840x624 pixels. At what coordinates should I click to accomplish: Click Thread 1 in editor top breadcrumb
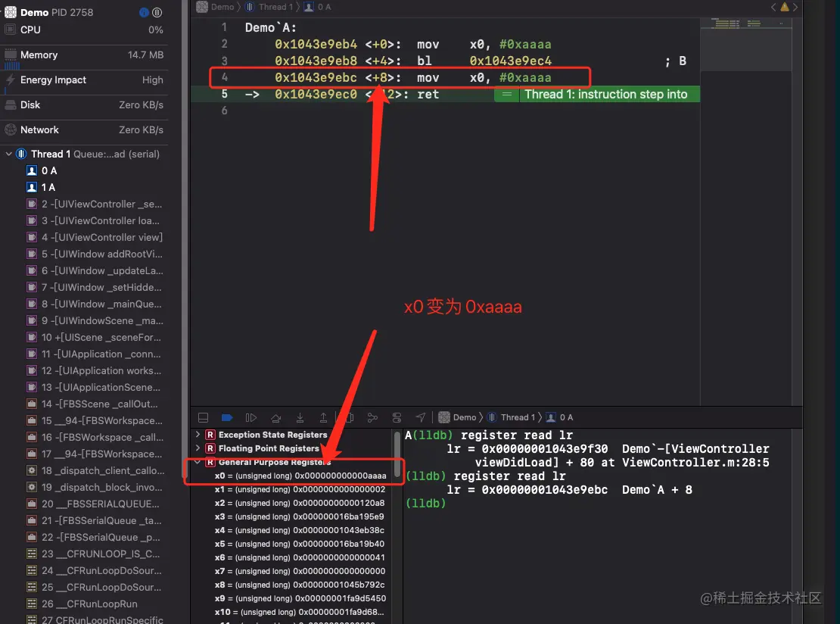click(269, 7)
